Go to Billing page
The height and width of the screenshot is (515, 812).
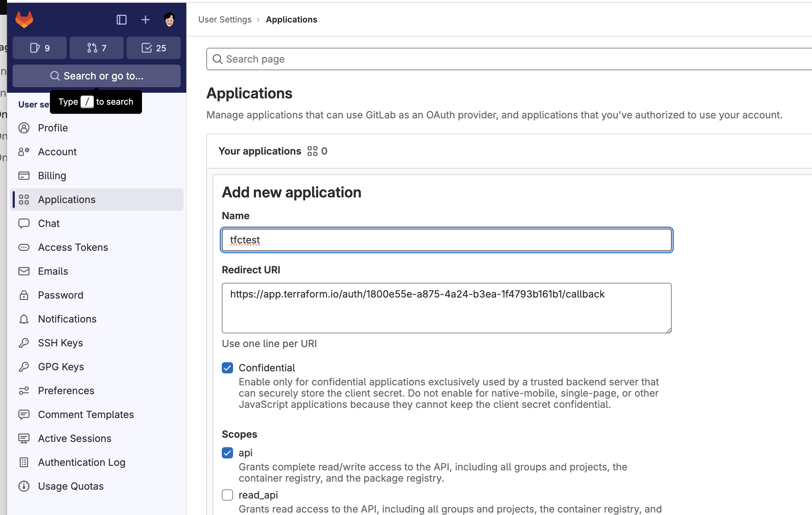(97, 176)
